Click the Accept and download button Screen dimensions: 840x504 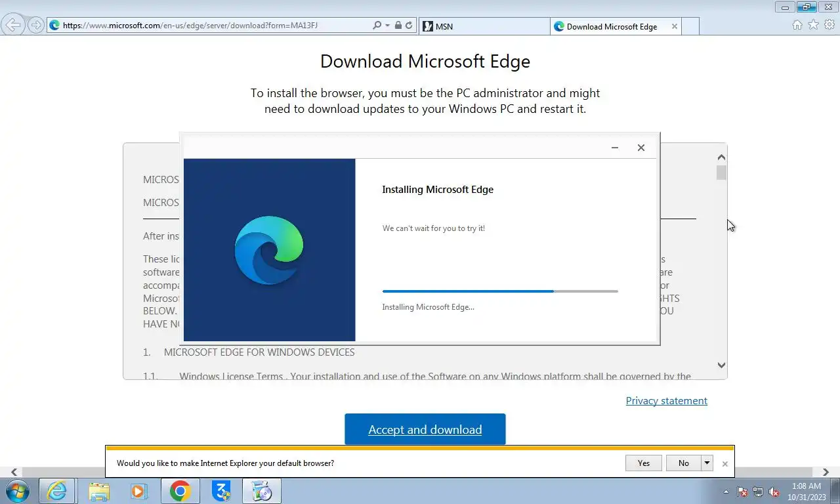425,429
